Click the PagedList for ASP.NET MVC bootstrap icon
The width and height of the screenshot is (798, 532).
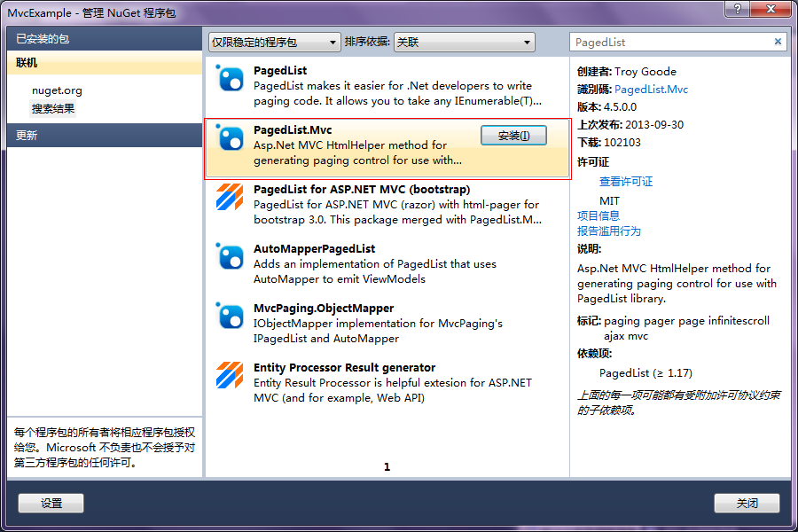click(x=230, y=198)
